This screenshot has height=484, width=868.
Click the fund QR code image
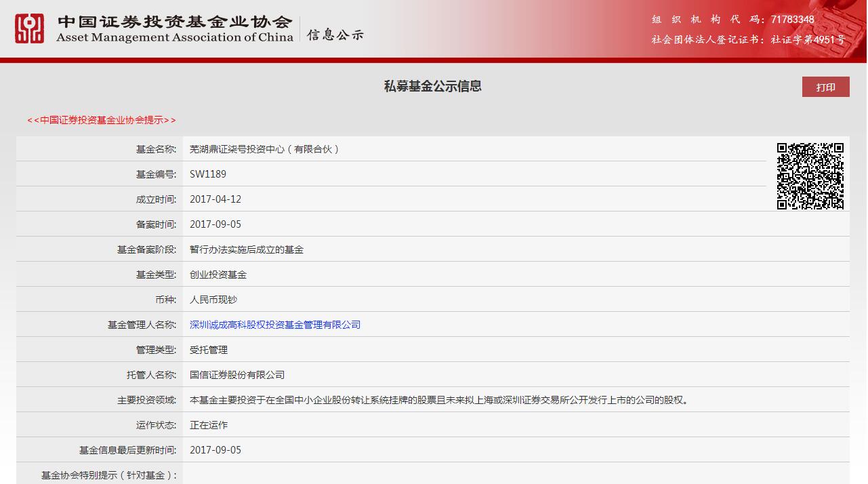tap(810, 176)
